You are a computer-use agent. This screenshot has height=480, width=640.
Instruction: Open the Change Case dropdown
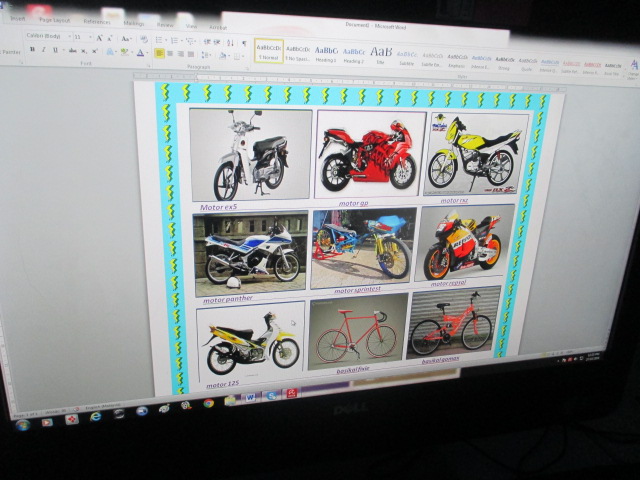pyautogui.click(x=126, y=39)
